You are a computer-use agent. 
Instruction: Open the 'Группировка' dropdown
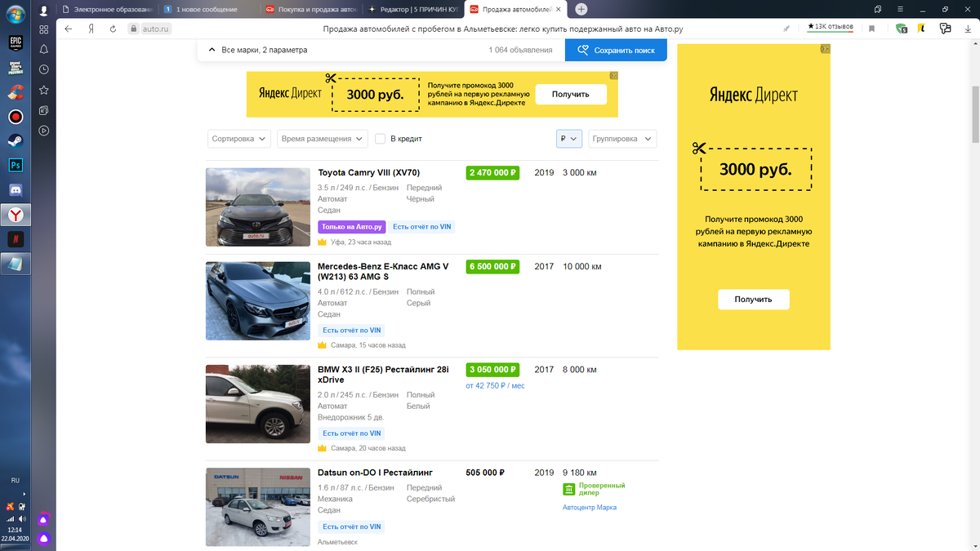click(x=622, y=139)
